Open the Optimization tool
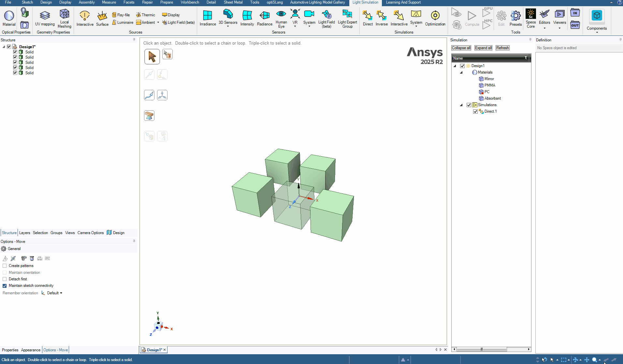The height and width of the screenshot is (364, 623). coord(435,18)
